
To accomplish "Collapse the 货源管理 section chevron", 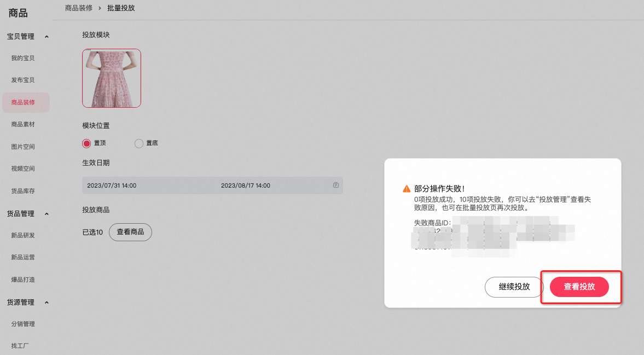I will click(x=47, y=302).
